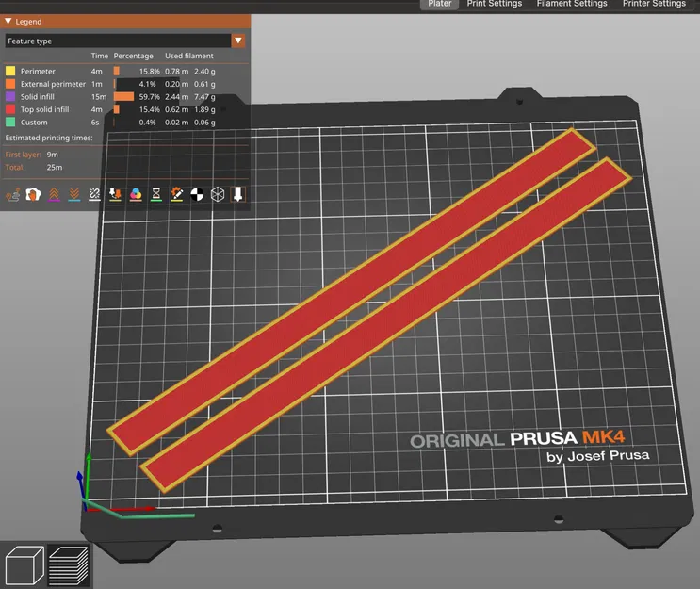This screenshot has width=700, height=589.
Task: Toggle the Travel moves visibility icon
Action: point(12,195)
